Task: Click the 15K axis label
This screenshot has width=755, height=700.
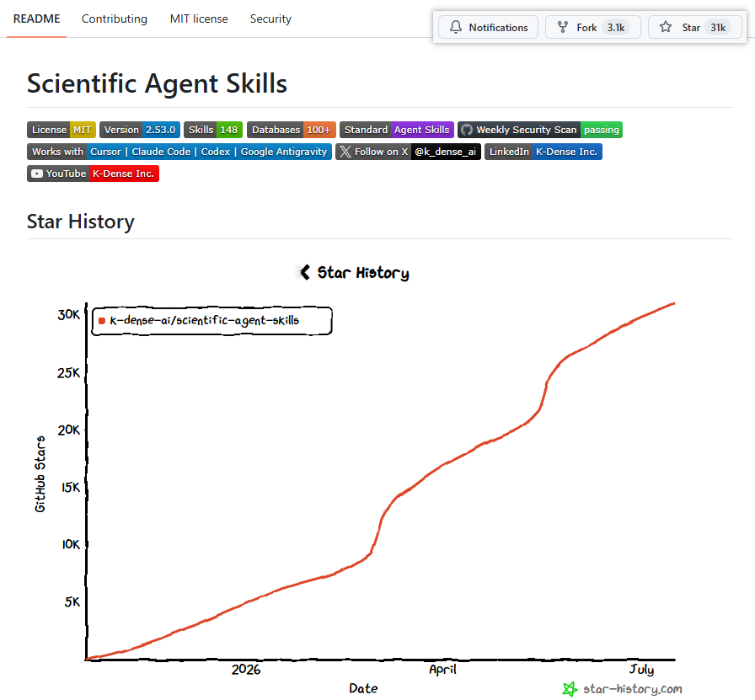Action: click(71, 488)
